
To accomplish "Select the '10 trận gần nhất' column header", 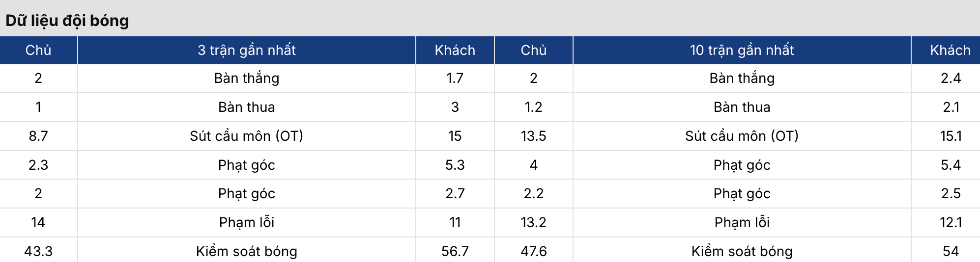I will pos(742,50).
